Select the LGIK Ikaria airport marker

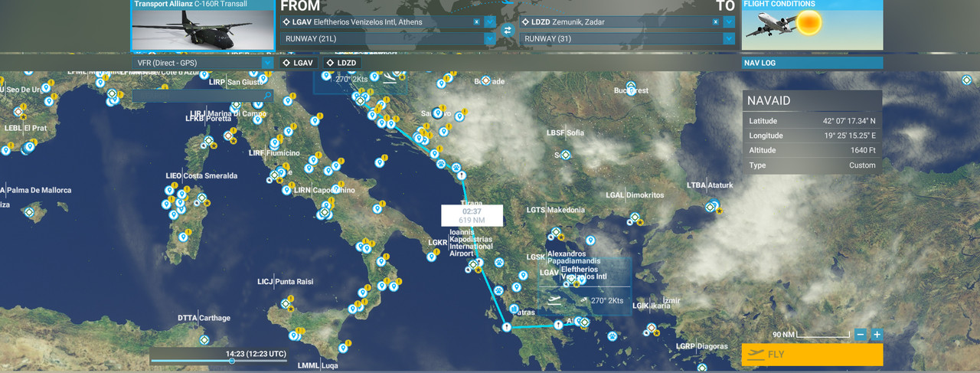coord(651,329)
